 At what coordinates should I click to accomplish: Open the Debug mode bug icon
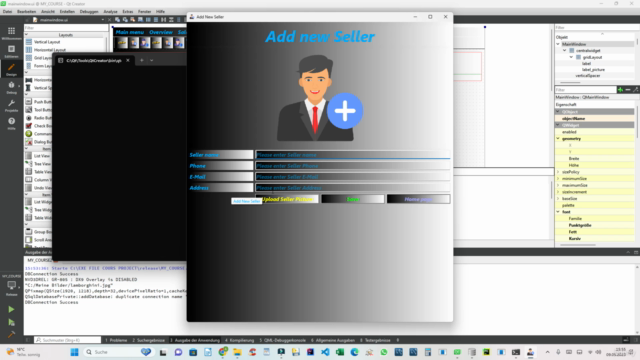11,87
